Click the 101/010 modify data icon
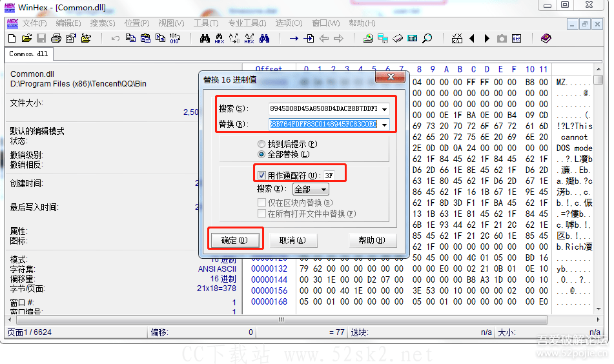Screen dimensions: 614x364 175,38
